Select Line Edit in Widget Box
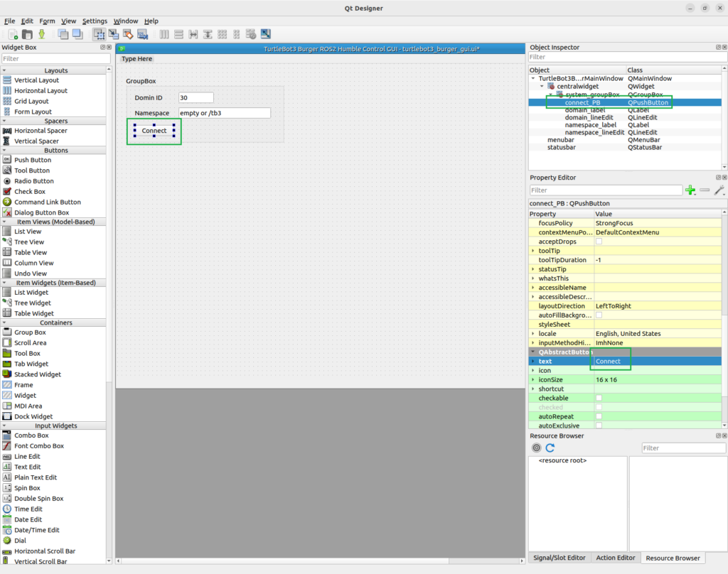This screenshot has height=574, width=728. click(x=27, y=456)
